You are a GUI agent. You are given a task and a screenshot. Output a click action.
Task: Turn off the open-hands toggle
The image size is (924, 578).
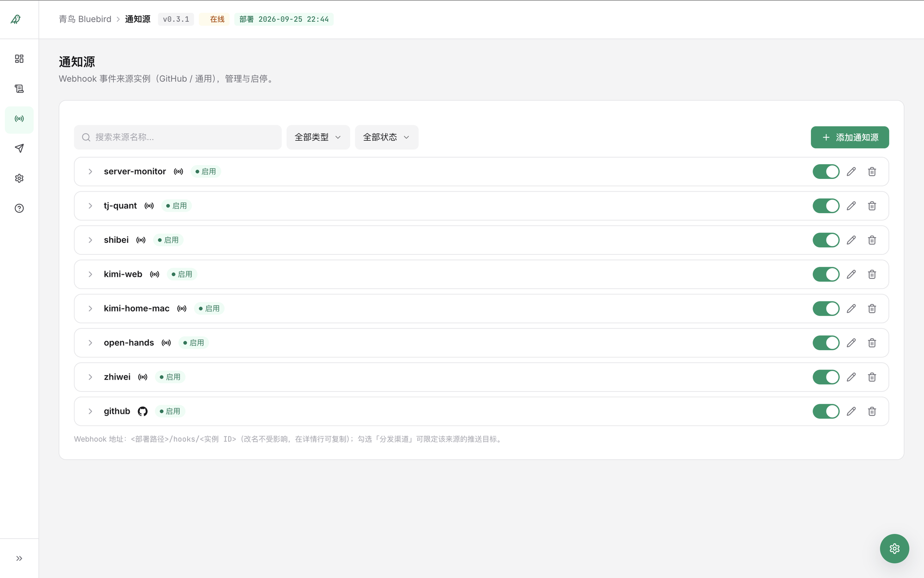click(826, 343)
